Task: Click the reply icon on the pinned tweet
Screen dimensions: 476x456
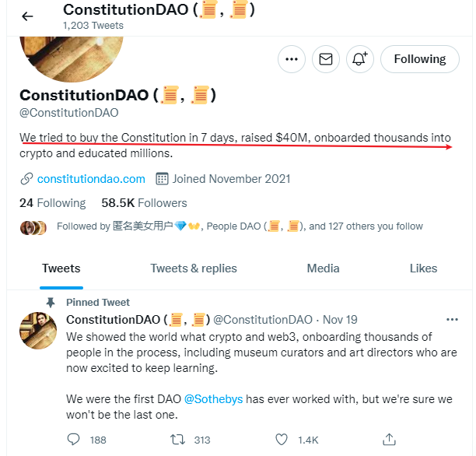Action: pyautogui.click(x=74, y=440)
